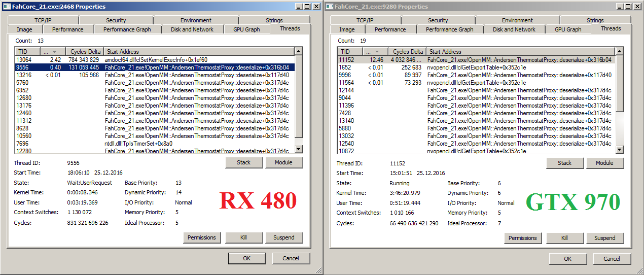Screen dimensions: 644x275
Task: Select thread 11564 row in right list
Action: point(476,82)
